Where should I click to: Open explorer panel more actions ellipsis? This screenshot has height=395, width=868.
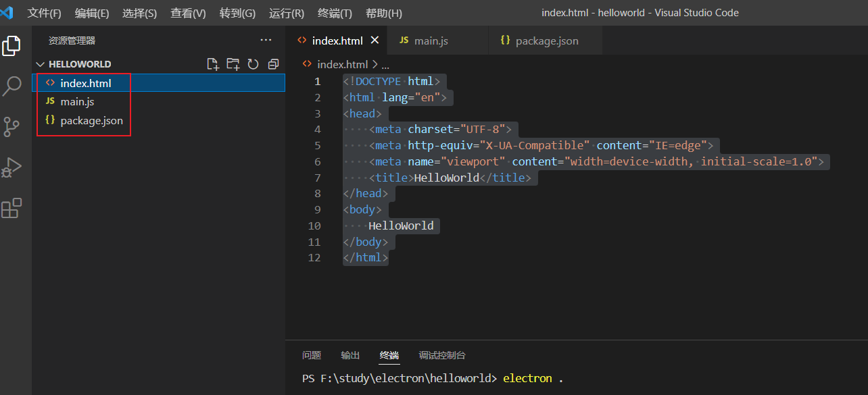(x=266, y=41)
